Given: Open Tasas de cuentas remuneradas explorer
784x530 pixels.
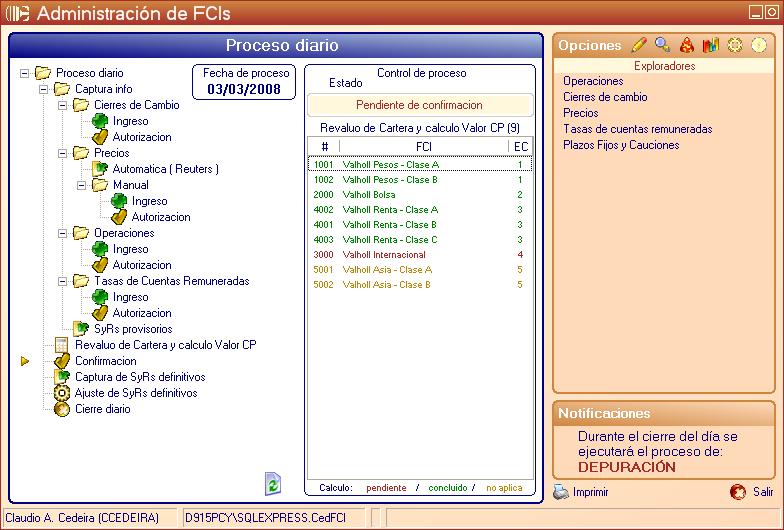Looking at the screenshot, I should coord(638,129).
